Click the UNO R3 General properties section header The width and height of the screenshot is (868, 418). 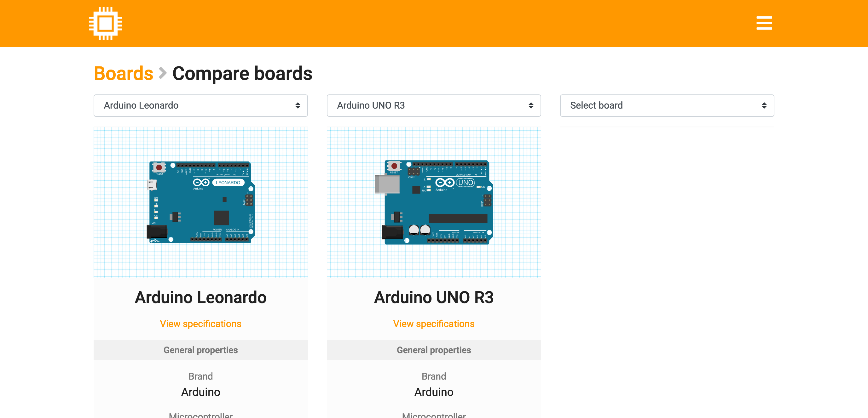tap(434, 350)
